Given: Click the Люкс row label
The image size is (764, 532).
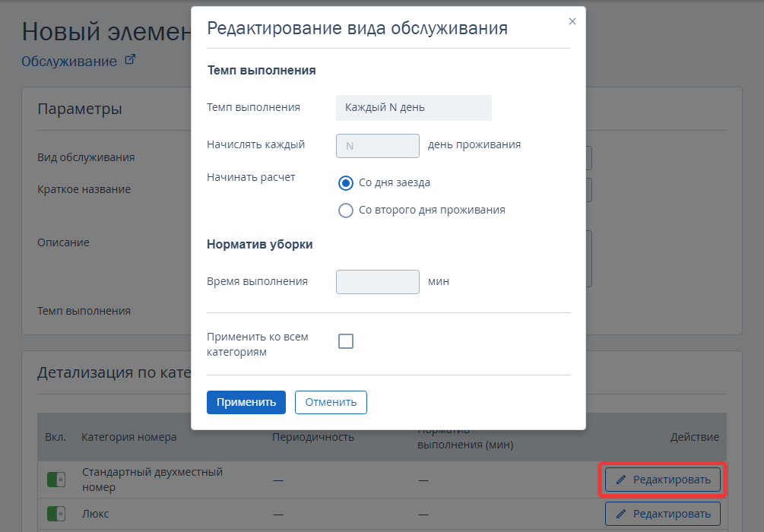Looking at the screenshot, I should pos(96,514).
